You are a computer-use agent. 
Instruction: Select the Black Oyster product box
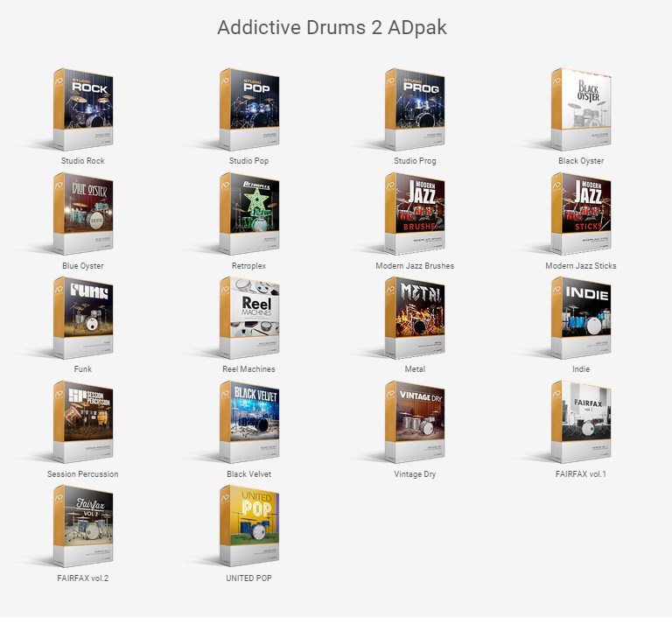coord(581,109)
